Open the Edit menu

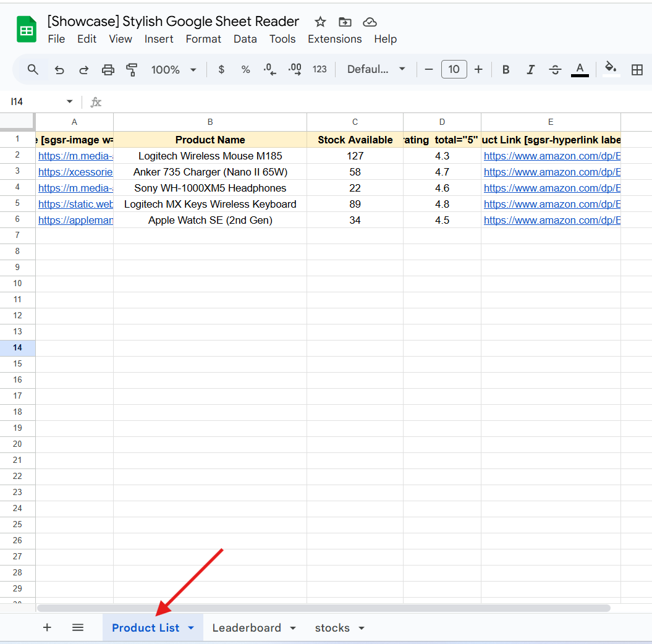click(87, 39)
